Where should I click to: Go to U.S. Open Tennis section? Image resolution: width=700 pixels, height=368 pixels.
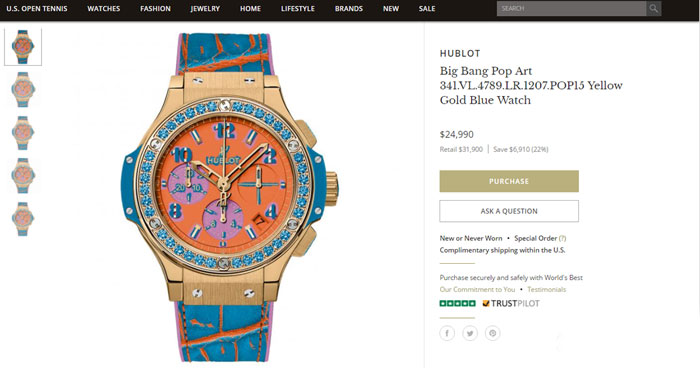(37, 8)
